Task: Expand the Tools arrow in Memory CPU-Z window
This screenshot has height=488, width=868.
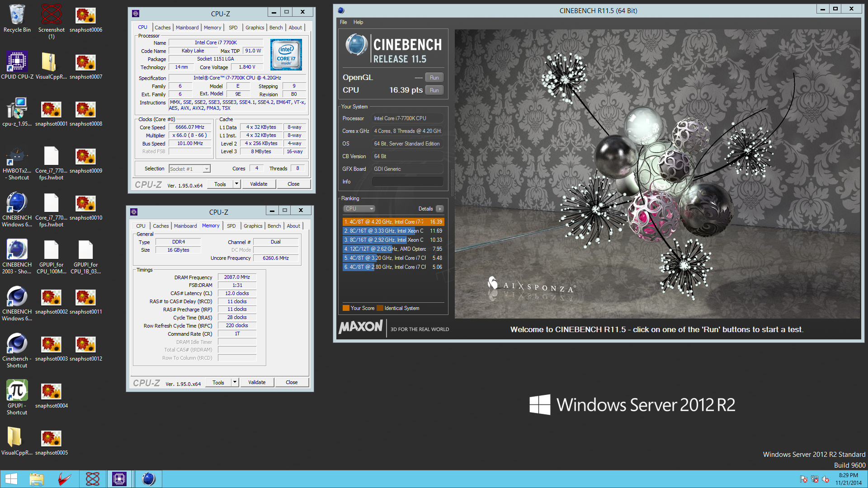Action: coord(235,382)
